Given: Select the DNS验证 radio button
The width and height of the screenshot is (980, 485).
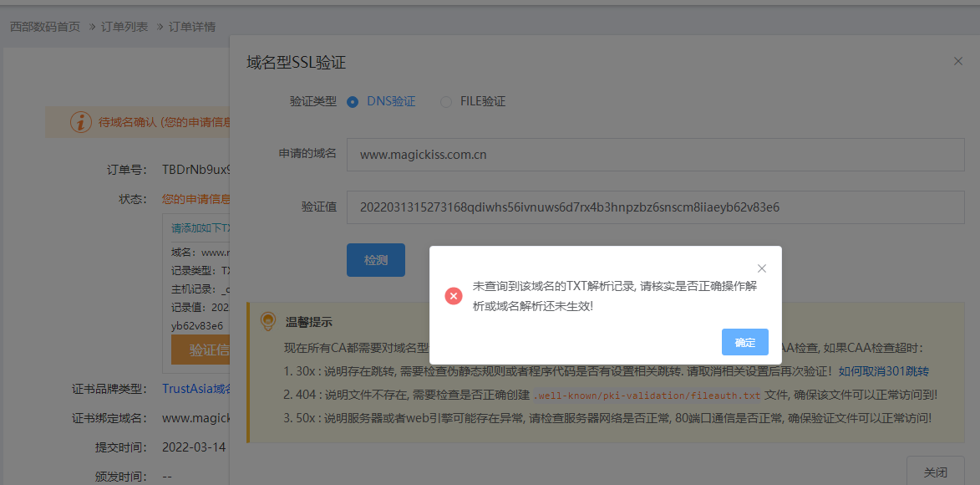Looking at the screenshot, I should tap(353, 102).
